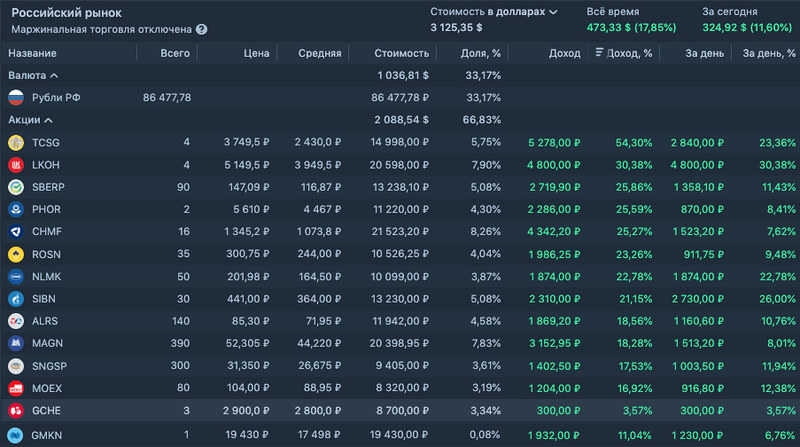Screen dimensions: 800x447
Task: Click the Российский рынок title
Action: (x=66, y=13)
